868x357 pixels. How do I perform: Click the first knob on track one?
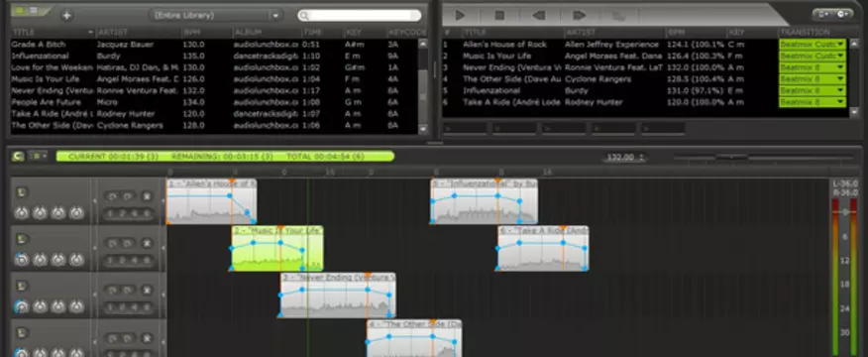[x=21, y=213]
